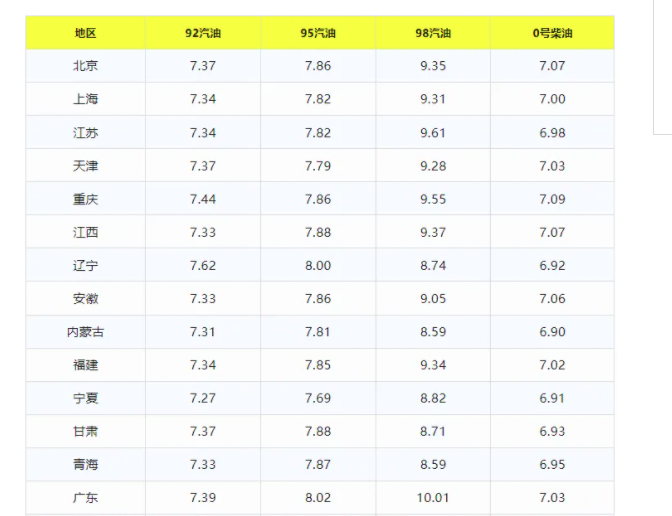Click the 地区 column header
Screen dimensions: 672x516
pos(85,33)
